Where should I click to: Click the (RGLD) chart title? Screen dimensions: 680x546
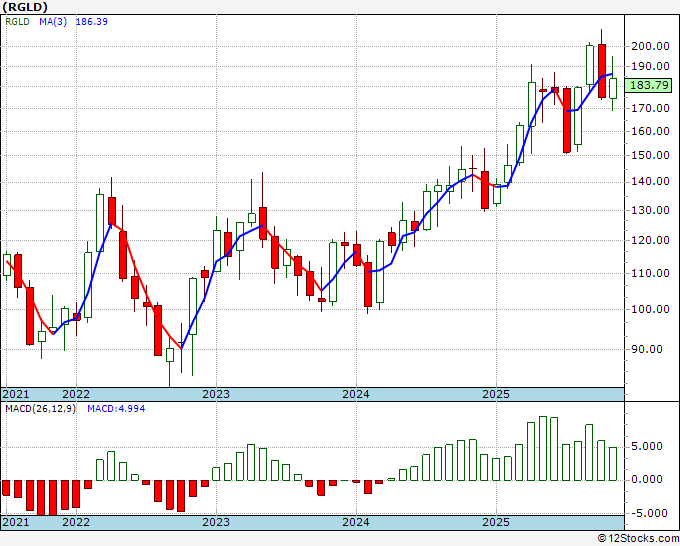click(24, 7)
